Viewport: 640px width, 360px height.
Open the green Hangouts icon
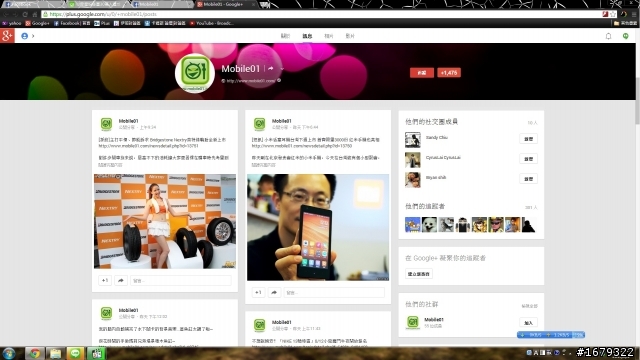[625, 36]
